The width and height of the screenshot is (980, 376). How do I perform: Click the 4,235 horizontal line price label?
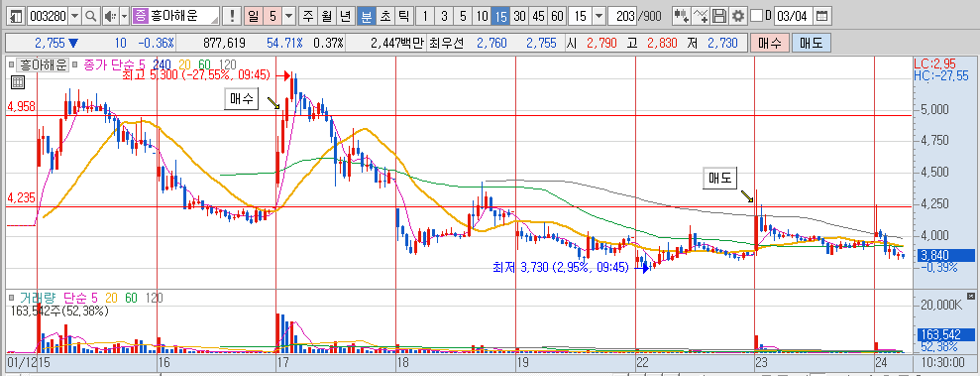tap(21, 198)
